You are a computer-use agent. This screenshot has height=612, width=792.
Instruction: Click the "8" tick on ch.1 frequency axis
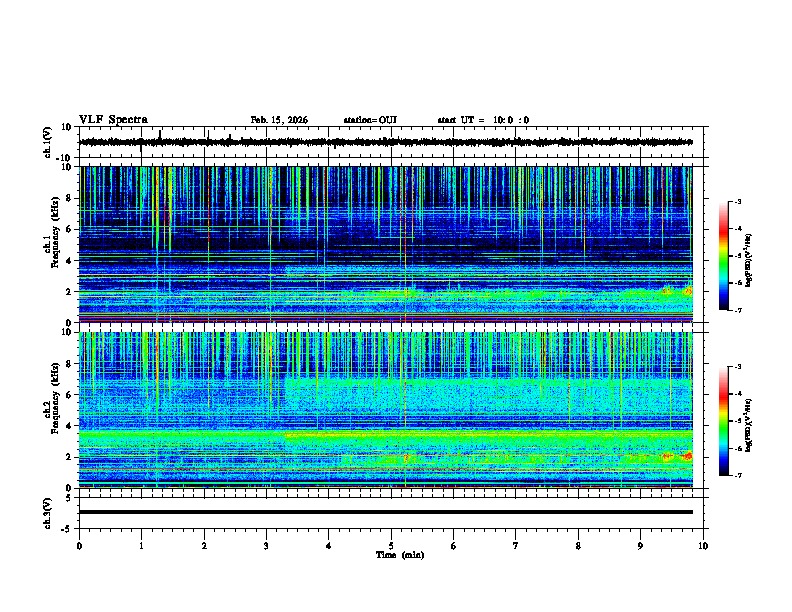[x=69, y=198]
